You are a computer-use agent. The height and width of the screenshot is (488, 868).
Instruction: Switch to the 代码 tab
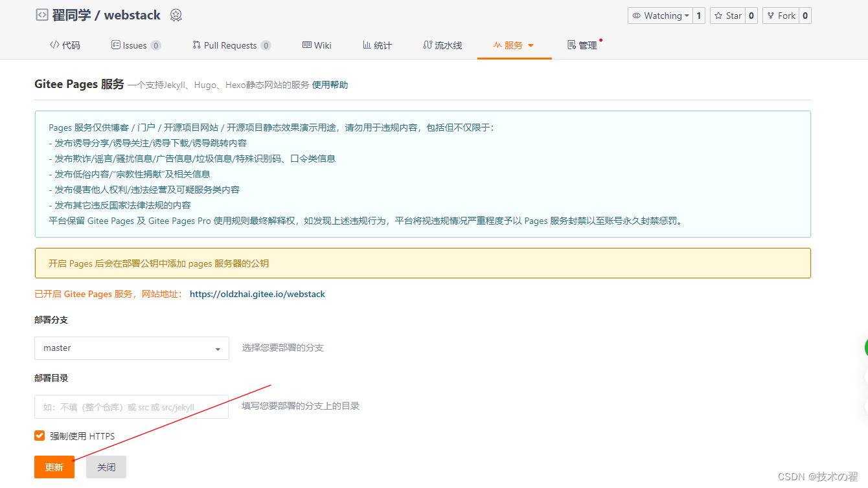click(64, 45)
